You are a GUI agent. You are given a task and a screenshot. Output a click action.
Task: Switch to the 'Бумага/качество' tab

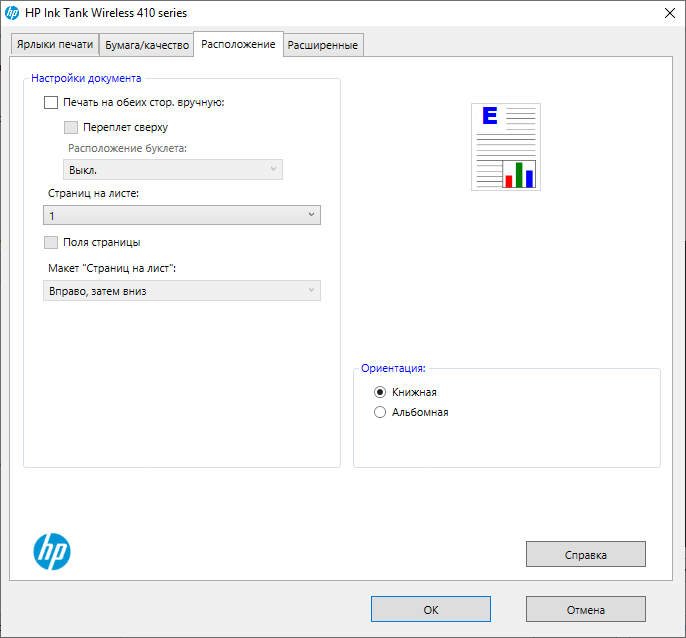pos(147,45)
